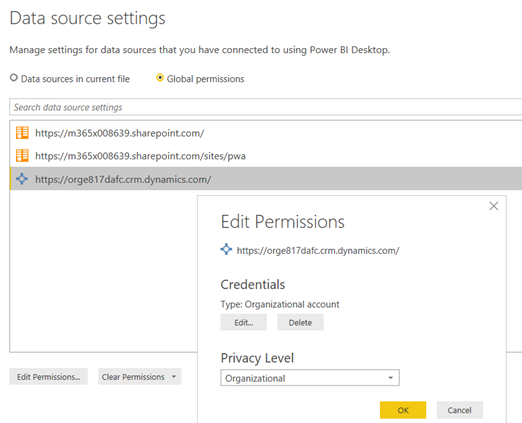The image size is (522, 423).
Task: Expand Clear Permissions dropdown arrow
Action: point(174,377)
